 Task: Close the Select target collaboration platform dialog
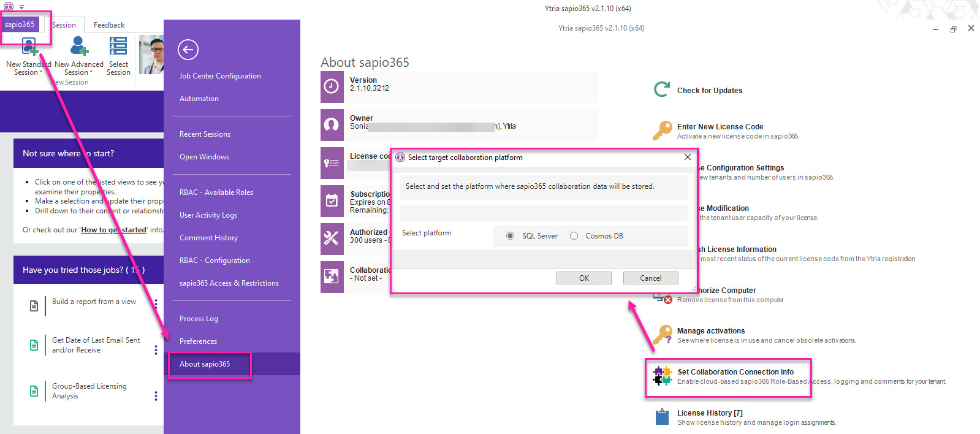[x=688, y=157]
